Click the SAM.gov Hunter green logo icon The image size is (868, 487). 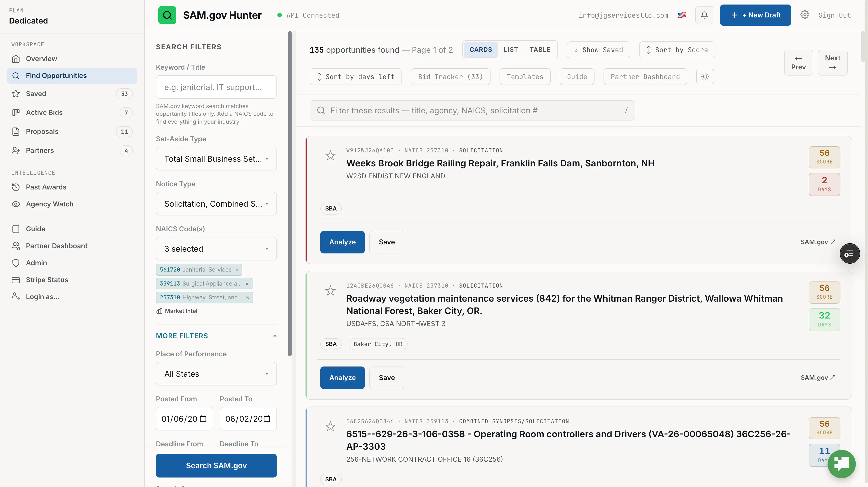pos(167,15)
